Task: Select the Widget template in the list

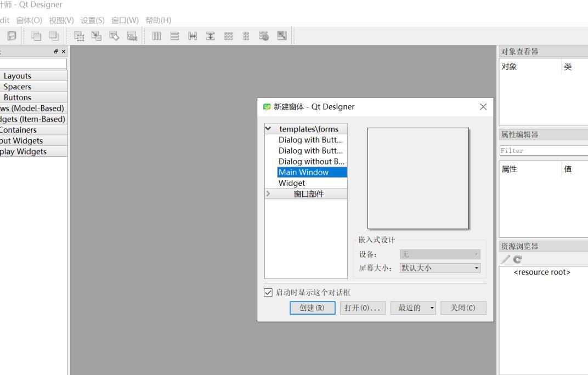Action: click(x=292, y=183)
